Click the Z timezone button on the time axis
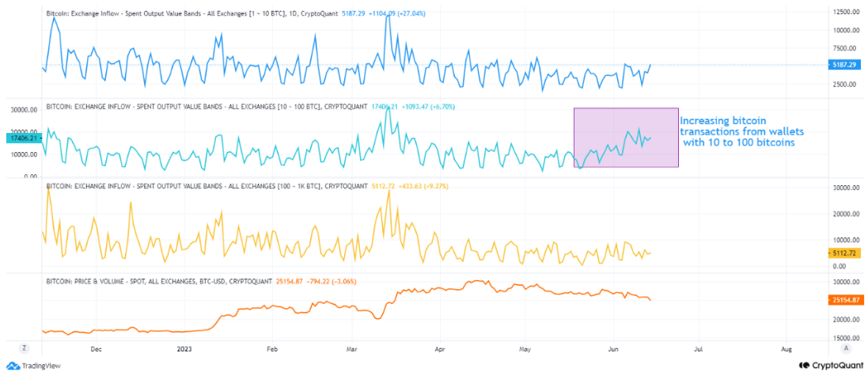Viewport: 868px width, 372px height. pyautogui.click(x=24, y=347)
